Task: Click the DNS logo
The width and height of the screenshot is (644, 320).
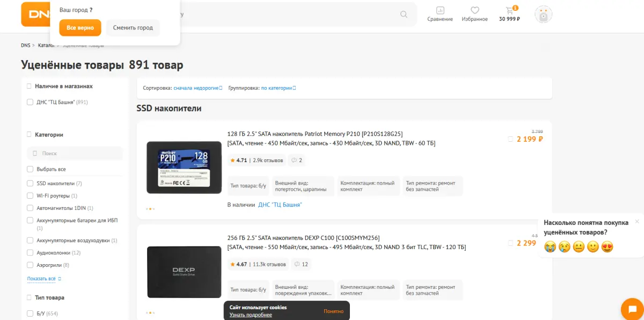Action: click(x=35, y=14)
